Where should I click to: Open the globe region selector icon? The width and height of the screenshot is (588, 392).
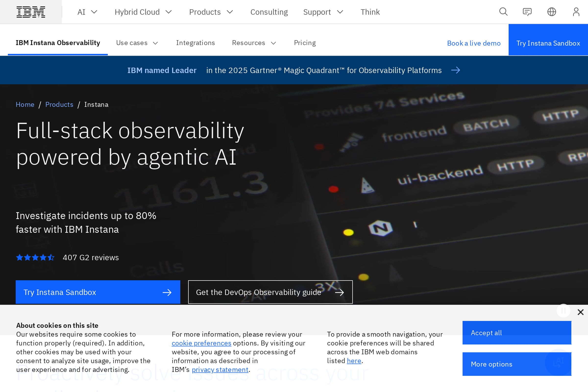pos(551,12)
